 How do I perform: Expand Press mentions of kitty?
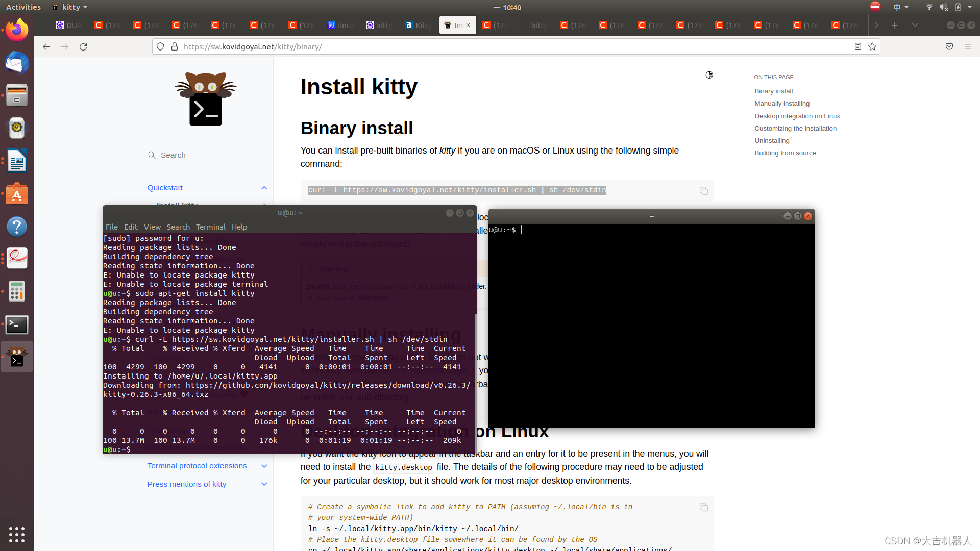click(264, 484)
